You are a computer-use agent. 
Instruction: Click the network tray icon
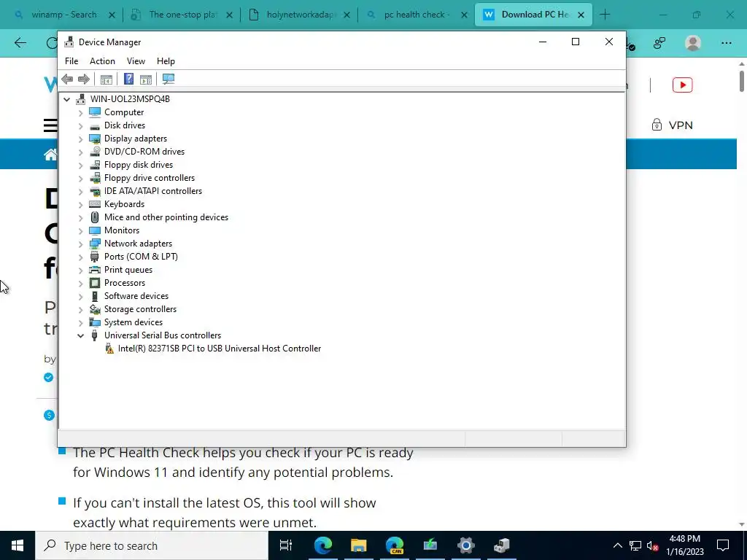tap(635, 545)
